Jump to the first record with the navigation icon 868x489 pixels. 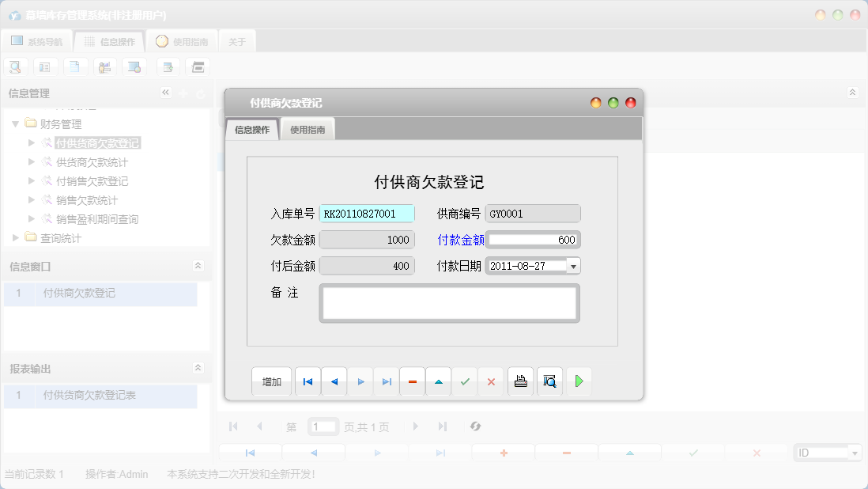click(x=308, y=381)
